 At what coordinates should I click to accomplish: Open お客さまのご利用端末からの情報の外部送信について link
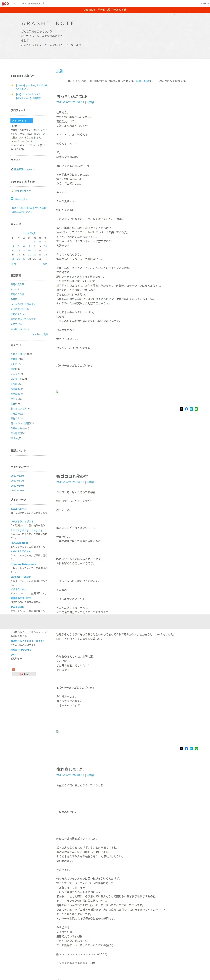(29, 210)
